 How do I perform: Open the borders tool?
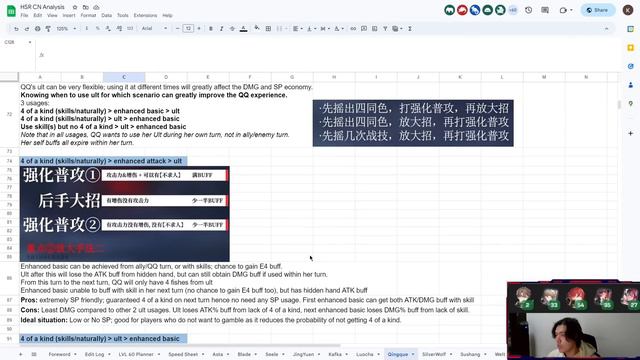(268, 29)
